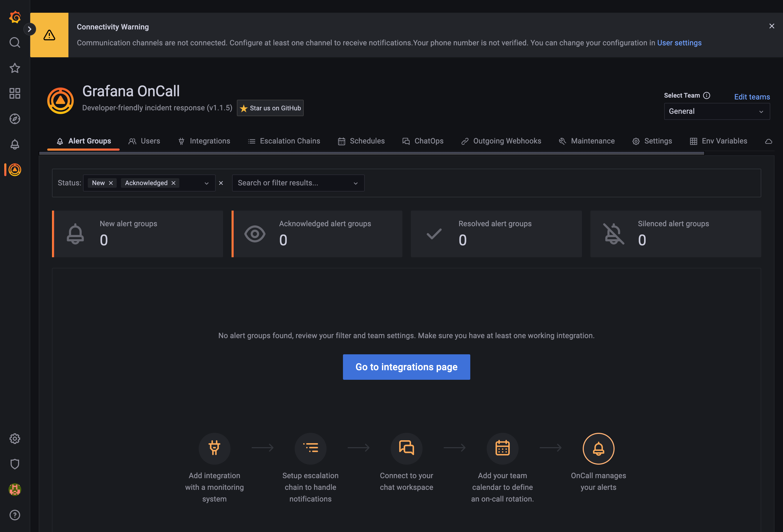Viewport: 783px width, 532px height.
Task: Remove the New status filter chip
Action: (x=111, y=183)
